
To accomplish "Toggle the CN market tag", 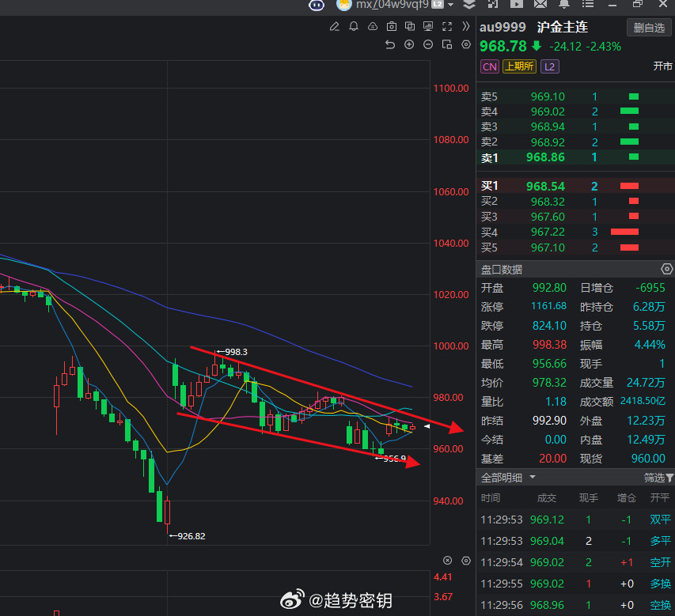I will (490, 67).
